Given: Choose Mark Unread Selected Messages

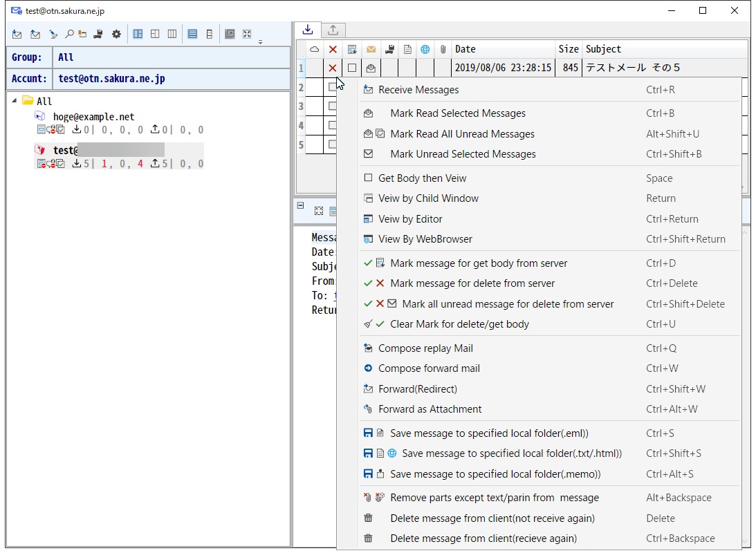Looking at the screenshot, I should (x=550, y=154).
